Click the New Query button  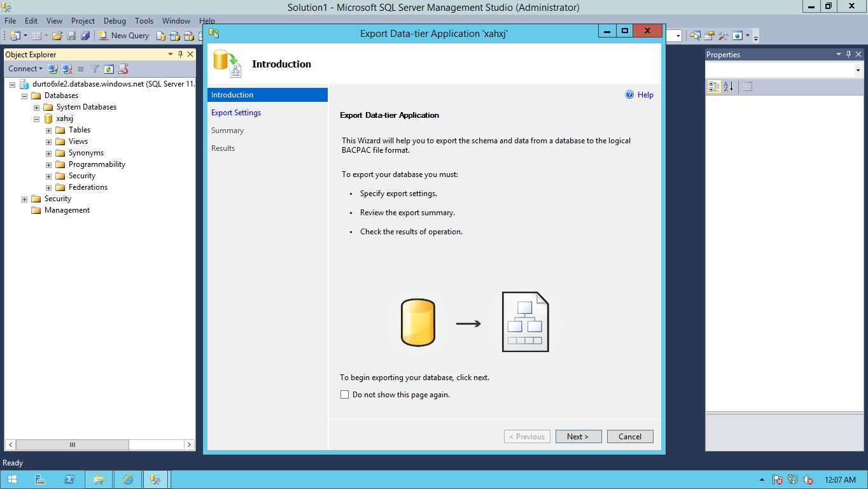pyautogui.click(x=123, y=36)
